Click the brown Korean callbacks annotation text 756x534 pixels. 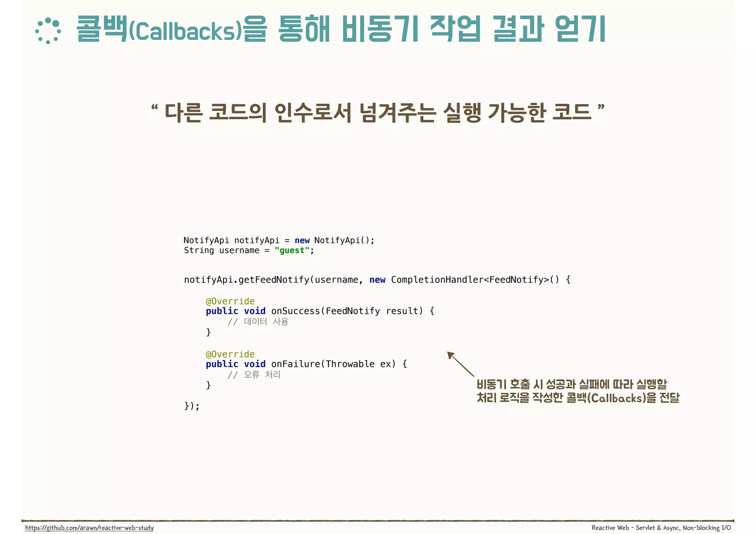click(578, 391)
